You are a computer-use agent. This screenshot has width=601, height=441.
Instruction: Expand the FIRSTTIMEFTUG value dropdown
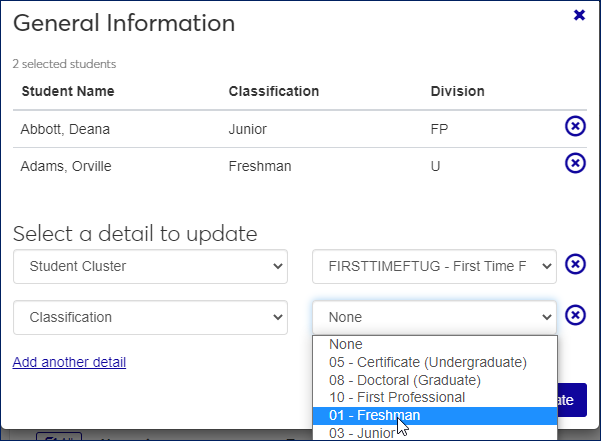(x=434, y=266)
